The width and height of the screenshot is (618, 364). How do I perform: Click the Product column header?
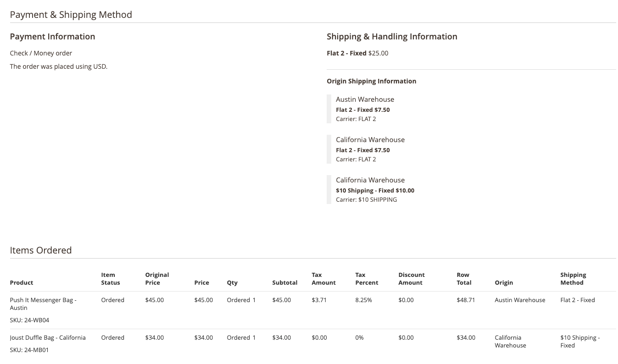click(21, 282)
